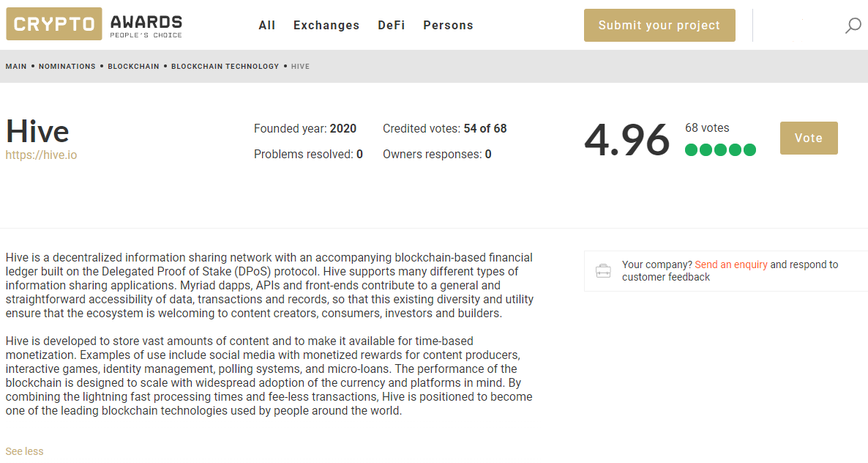Open the Exchanges menu item
Image resolution: width=868 pixels, height=463 pixels.
click(x=326, y=26)
